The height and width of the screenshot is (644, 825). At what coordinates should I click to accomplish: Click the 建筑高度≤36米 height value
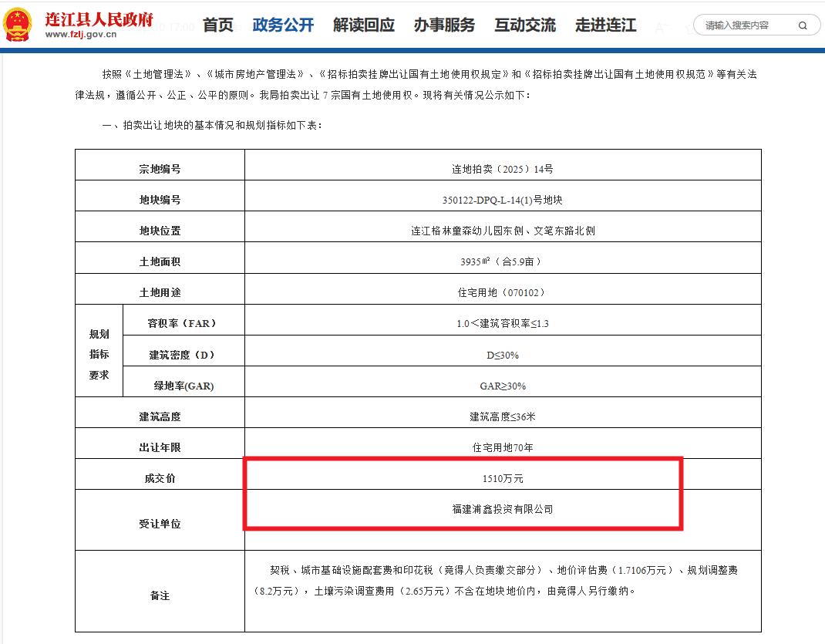(x=503, y=416)
